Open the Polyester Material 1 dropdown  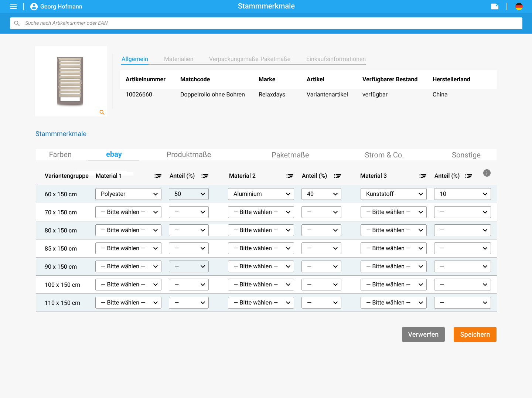tap(128, 194)
